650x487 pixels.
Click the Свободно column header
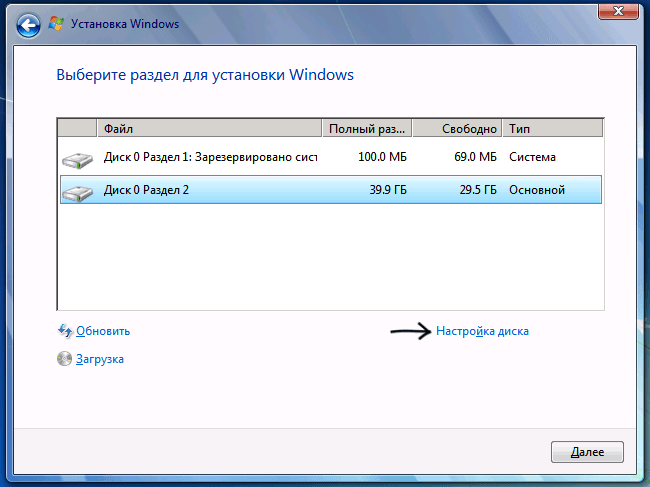457,129
